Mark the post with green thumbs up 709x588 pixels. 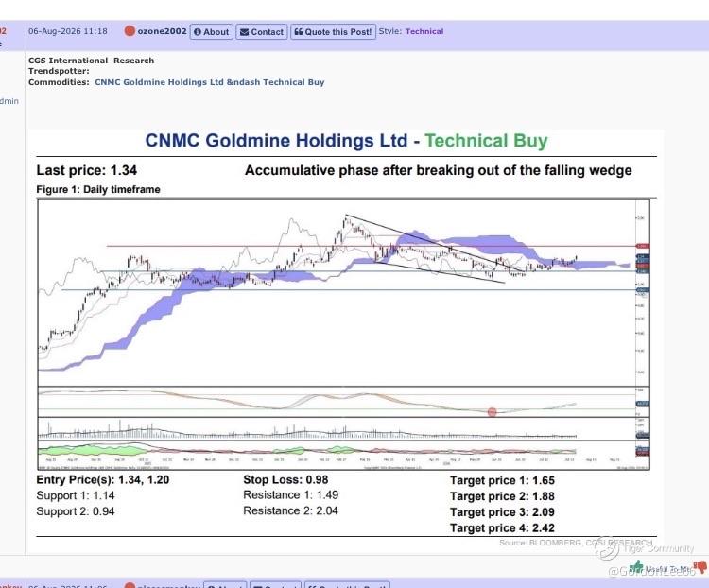pos(636,566)
